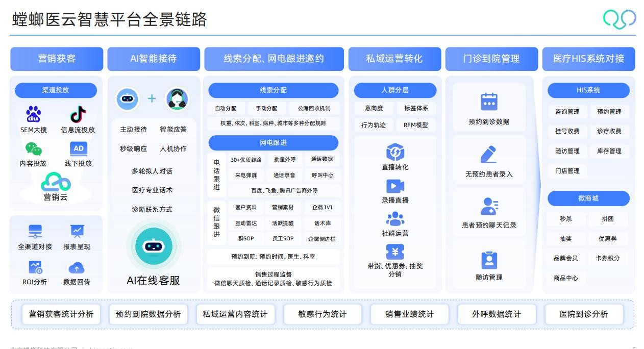The width and height of the screenshot is (644, 349).
Task: Click the 渠道投放 pill button
Action: pyautogui.click(x=56, y=90)
